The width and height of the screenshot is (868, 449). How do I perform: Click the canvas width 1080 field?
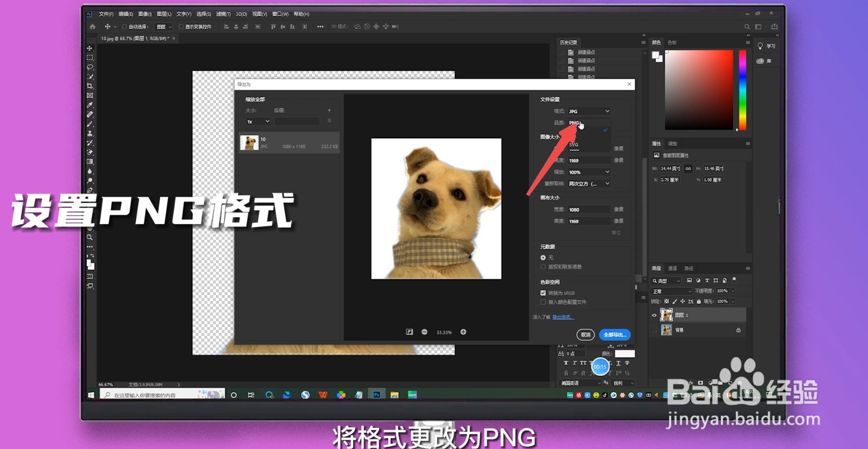tap(589, 209)
